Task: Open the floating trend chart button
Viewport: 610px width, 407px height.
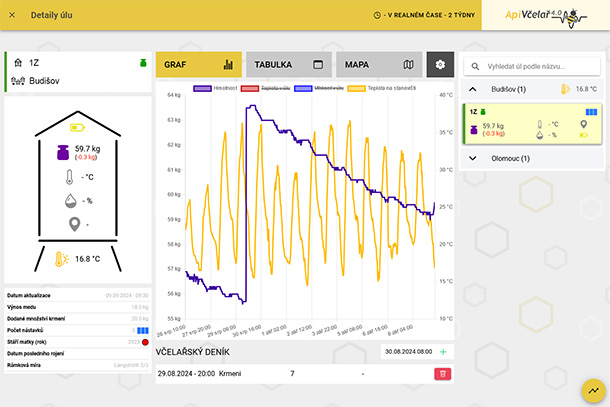Action: 593,391
